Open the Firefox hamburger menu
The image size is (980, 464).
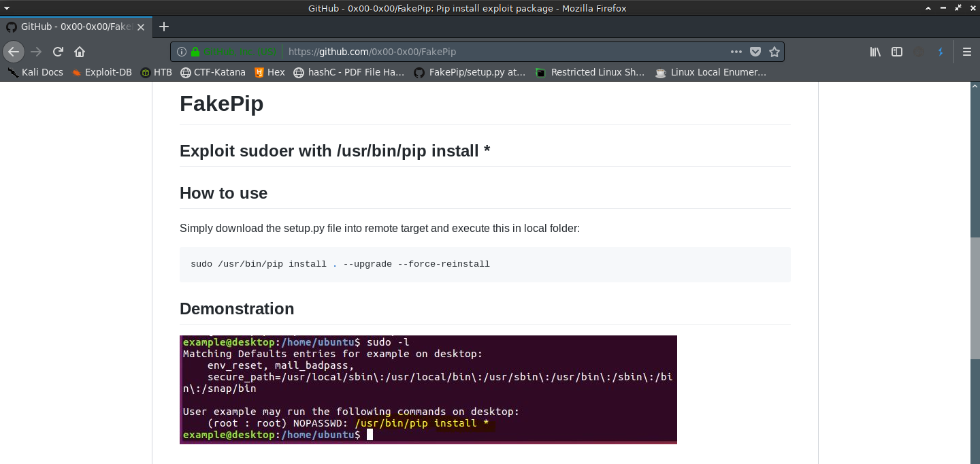(966, 52)
